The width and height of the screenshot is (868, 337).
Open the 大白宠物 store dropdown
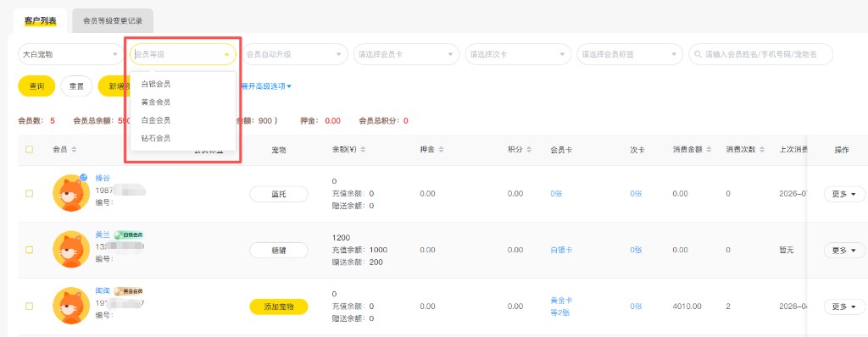(71, 55)
